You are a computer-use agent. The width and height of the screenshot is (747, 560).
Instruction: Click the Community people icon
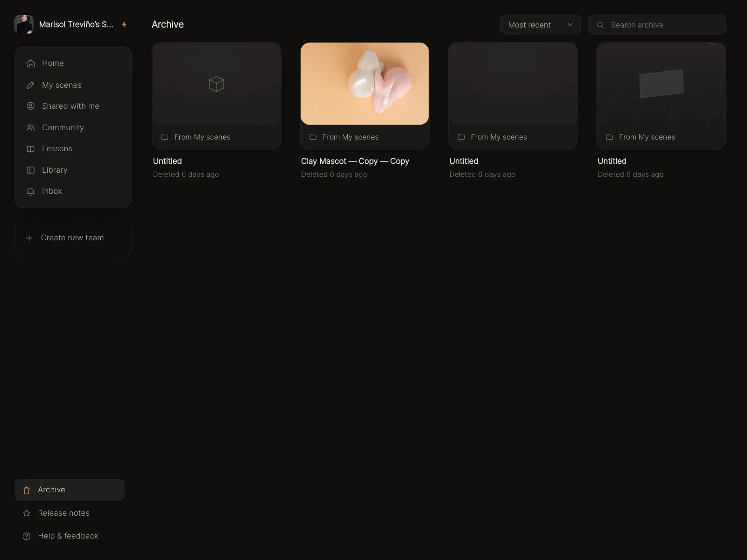[31, 127]
